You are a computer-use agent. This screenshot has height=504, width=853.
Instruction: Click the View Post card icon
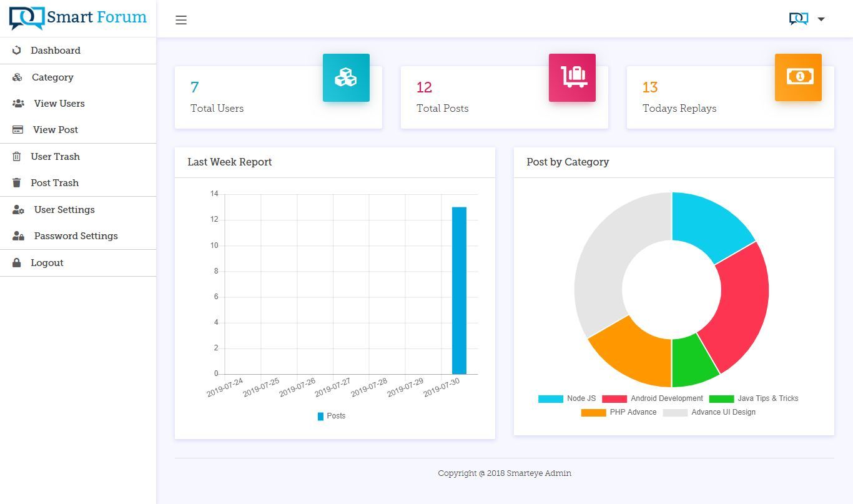18,130
